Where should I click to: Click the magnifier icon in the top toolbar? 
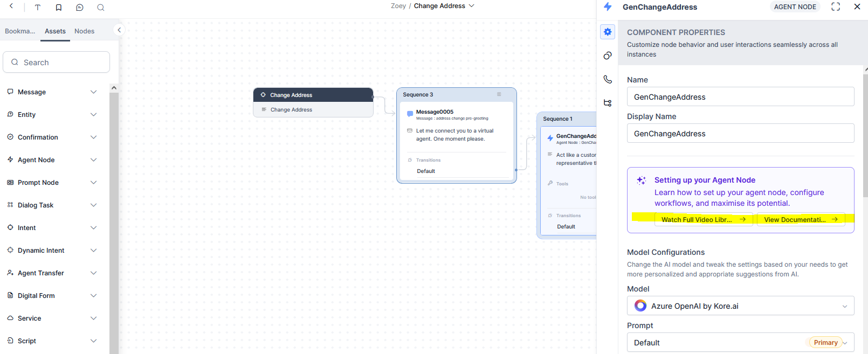101,8
